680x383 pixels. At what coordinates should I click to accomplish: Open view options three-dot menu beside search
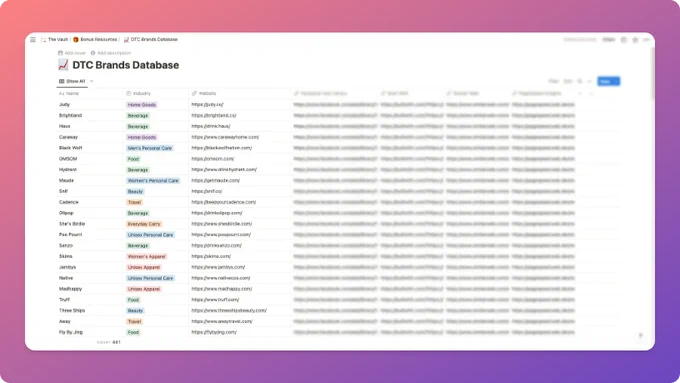pos(589,81)
